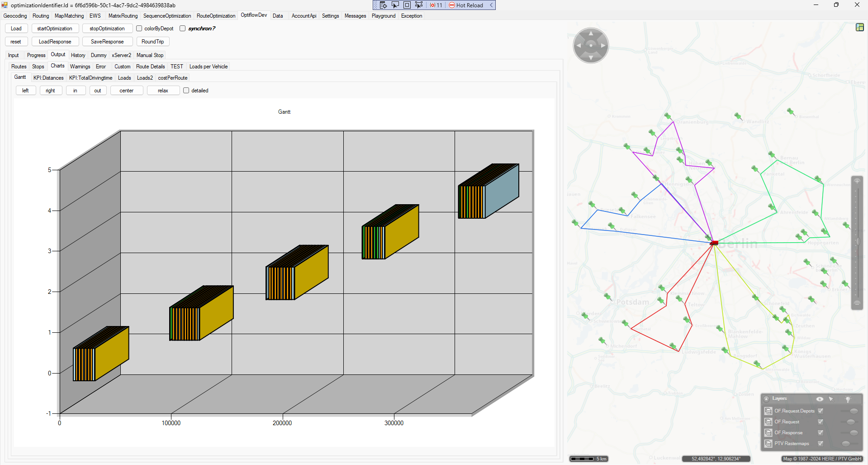Click the startOptimization button
The height and width of the screenshot is (465, 868).
click(x=55, y=29)
